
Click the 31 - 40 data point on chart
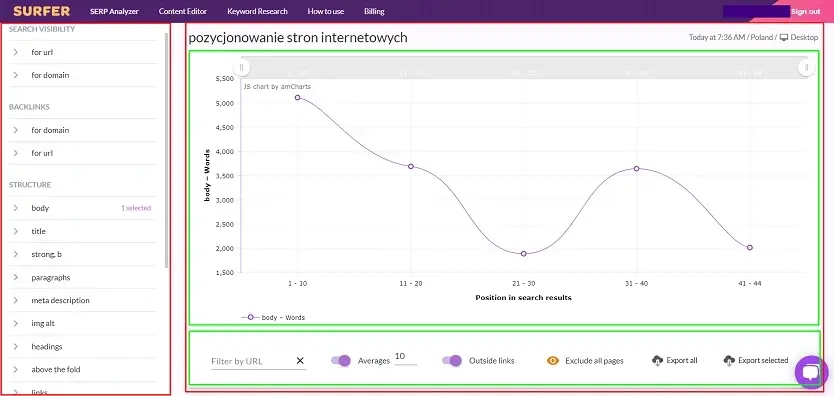tap(636, 168)
